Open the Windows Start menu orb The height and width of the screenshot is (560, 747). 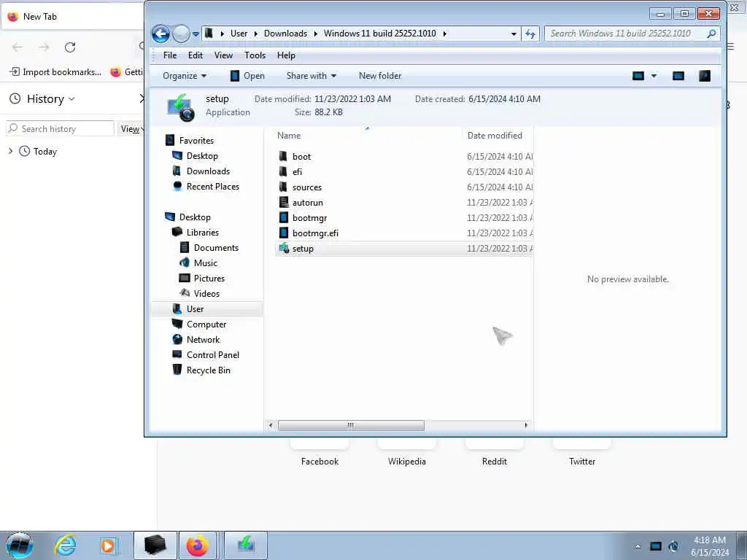(x=20, y=545)
